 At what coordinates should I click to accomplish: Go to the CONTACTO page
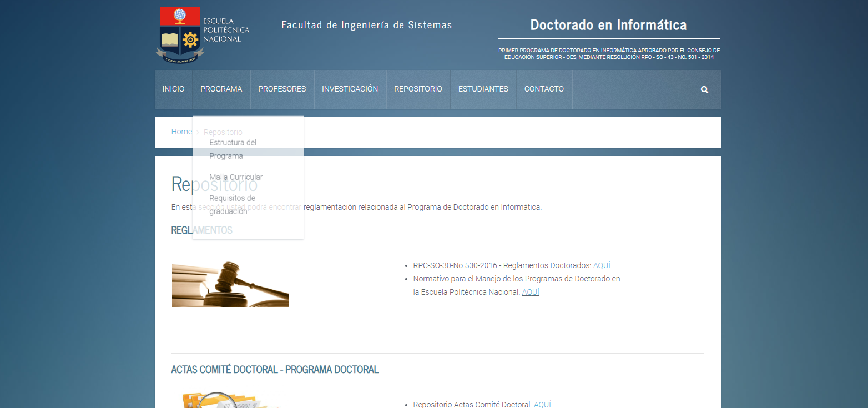(544, 89)
